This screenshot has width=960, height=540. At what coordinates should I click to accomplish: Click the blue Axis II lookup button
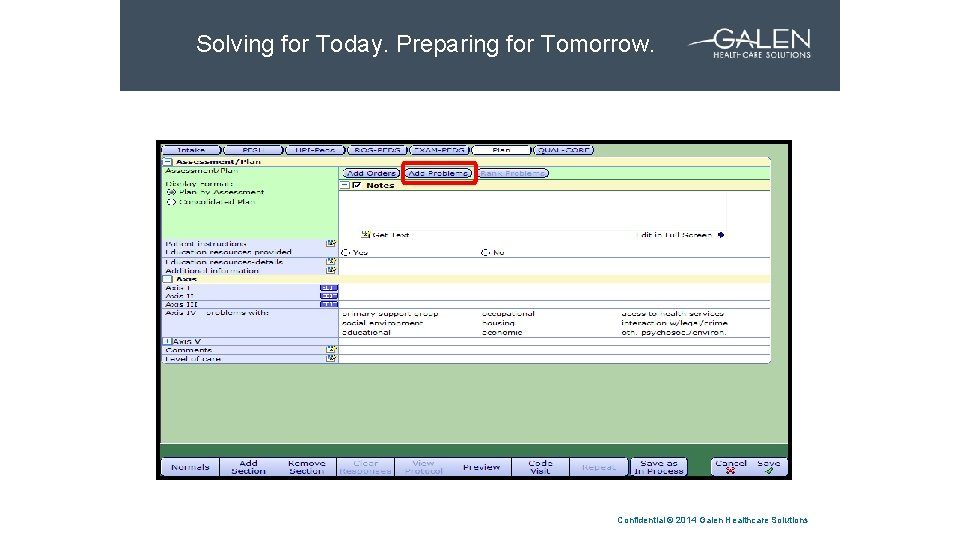[329, 296]
